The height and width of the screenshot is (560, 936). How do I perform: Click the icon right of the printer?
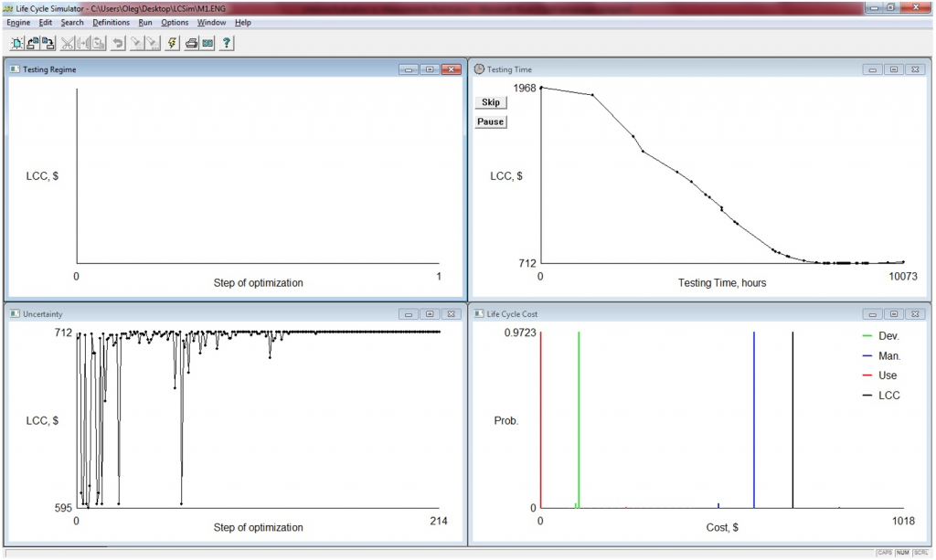coord(207,43)
